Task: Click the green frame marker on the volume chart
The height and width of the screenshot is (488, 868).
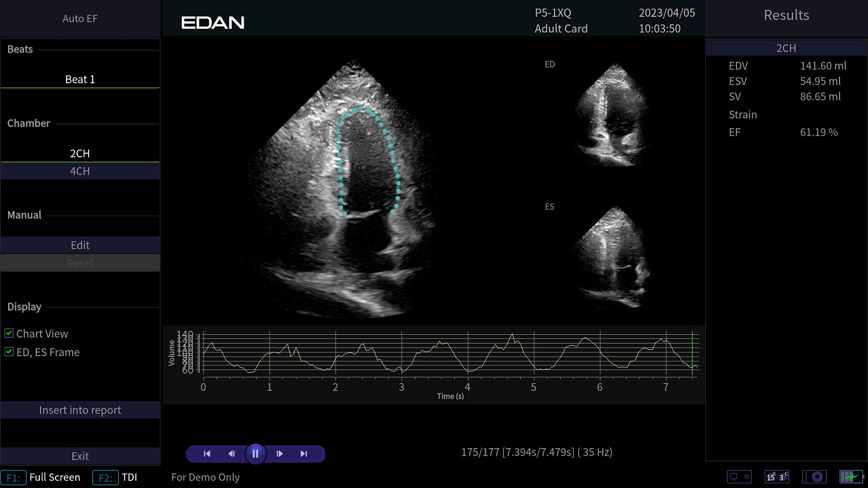Action: click(692, 354)
